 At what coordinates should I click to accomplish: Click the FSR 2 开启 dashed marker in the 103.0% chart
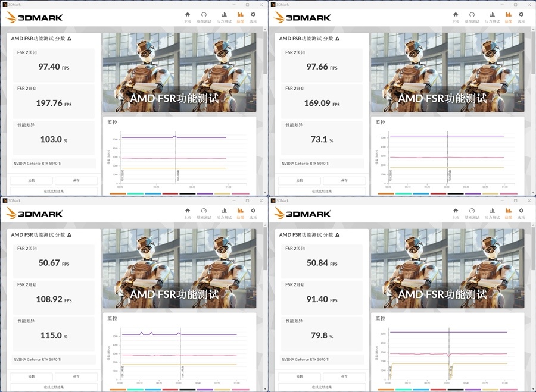click(x=176, y=159)
